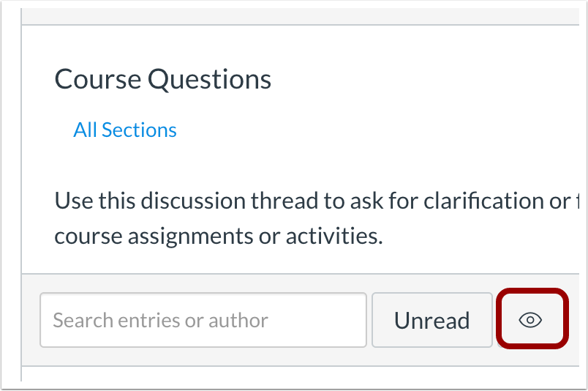Click the 'Search entries or author' placeholder text
This screenshot has height=391, width=588.
point(160,321)
